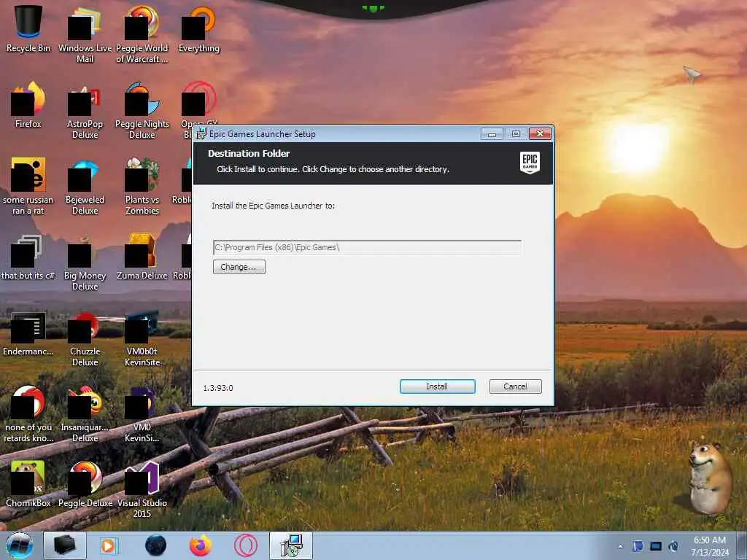Open the dark globe taskbar icon
The height and width of the screenshot is (560, 747).
click(156, 545)
